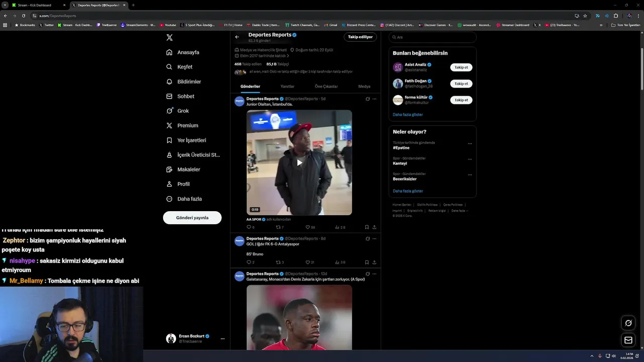
Task: Like the Iğdır FK 6-0 post
Action: 308,262
